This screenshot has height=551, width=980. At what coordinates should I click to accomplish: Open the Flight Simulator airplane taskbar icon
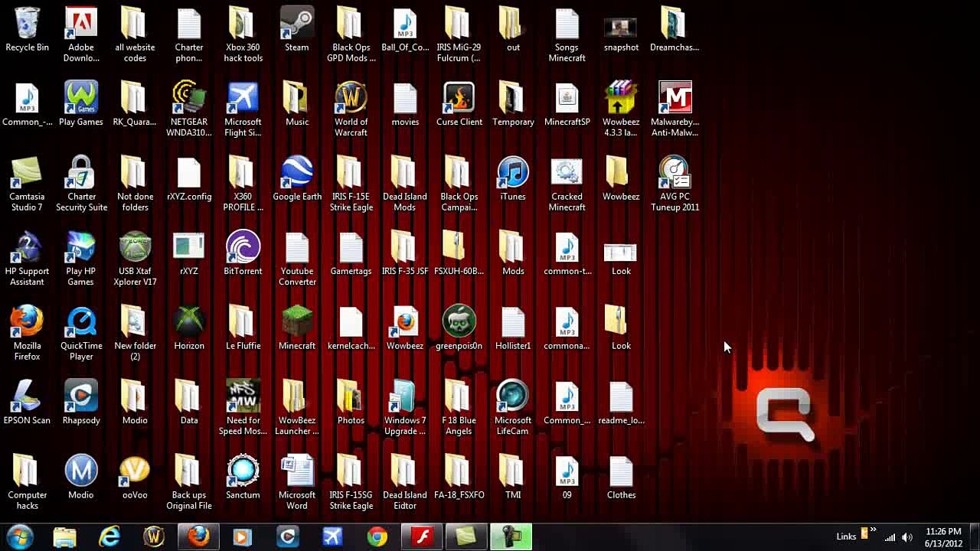tap(332, 536)
